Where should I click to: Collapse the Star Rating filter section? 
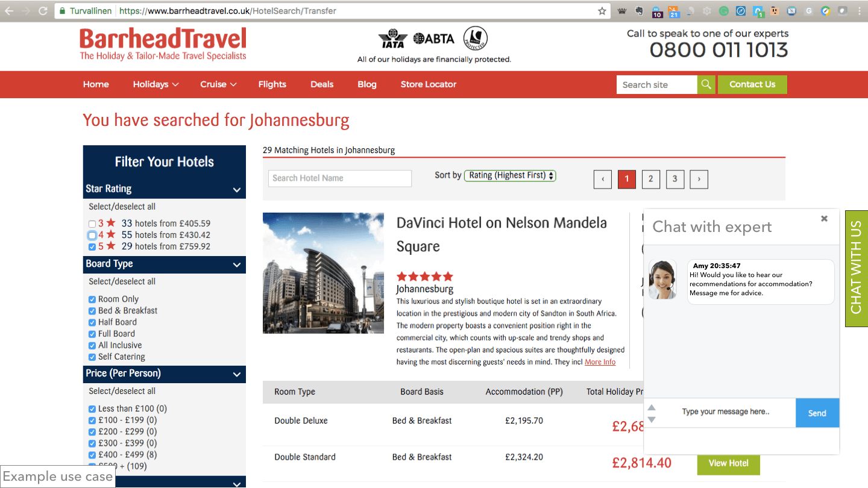pos(236,190)
